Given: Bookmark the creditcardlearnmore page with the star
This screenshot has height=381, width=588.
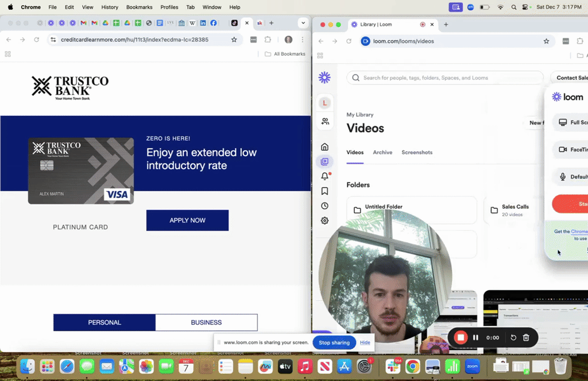Looking at the screenshot, I should point(234,40).
